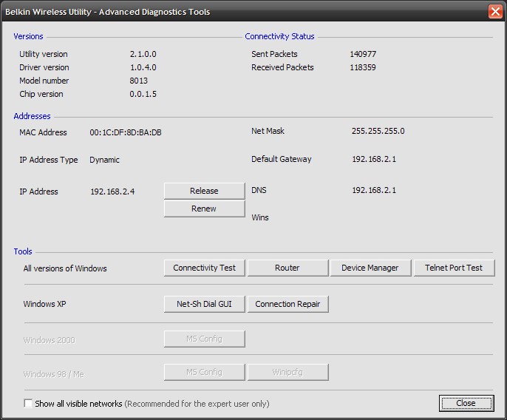
Task: Click the Received Packets value 118359
Action: [363, 67]
